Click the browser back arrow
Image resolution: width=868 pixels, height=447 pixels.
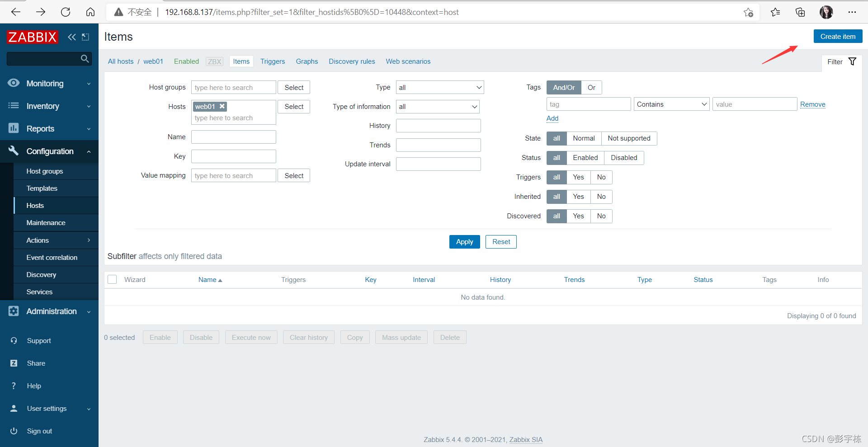16,12
